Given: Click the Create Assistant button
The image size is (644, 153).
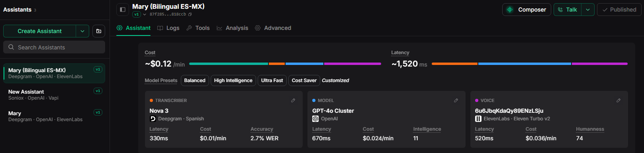Looking at the screenshot, I should click(39, 31).
